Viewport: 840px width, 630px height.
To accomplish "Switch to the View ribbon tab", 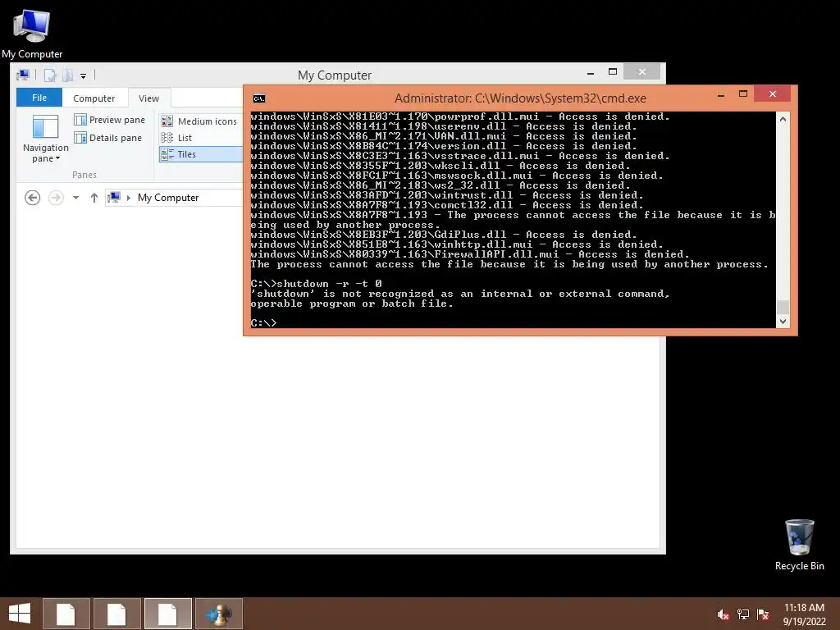I will point(148,98).
